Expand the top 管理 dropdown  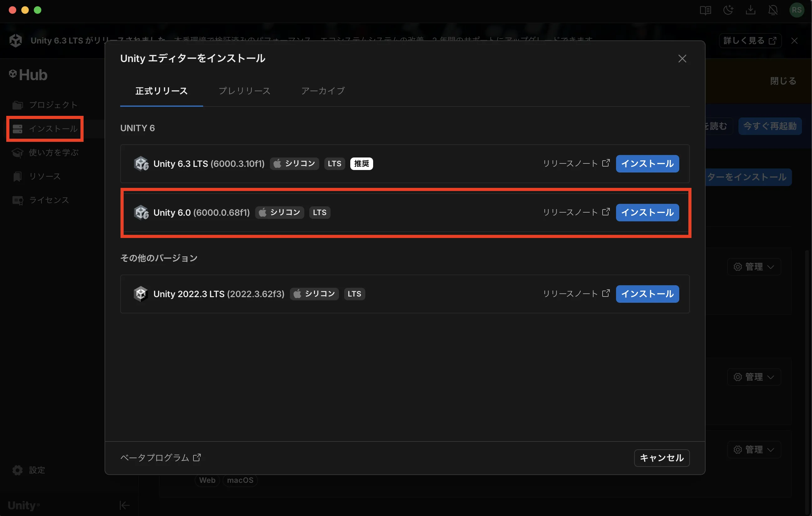click(754, 267)
